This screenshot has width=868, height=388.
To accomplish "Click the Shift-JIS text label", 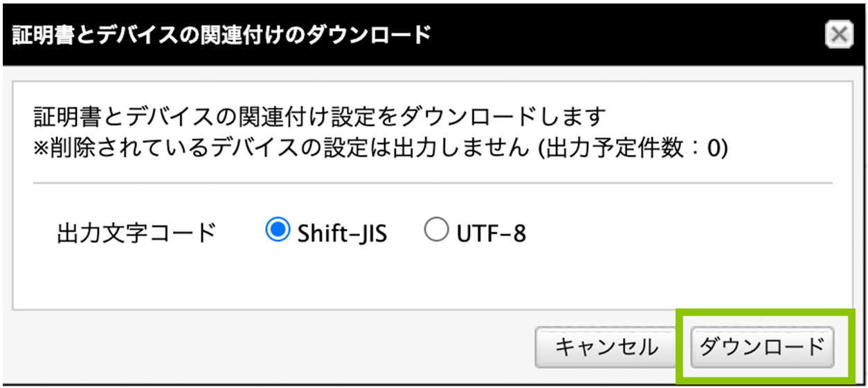I will coord(342,234).
